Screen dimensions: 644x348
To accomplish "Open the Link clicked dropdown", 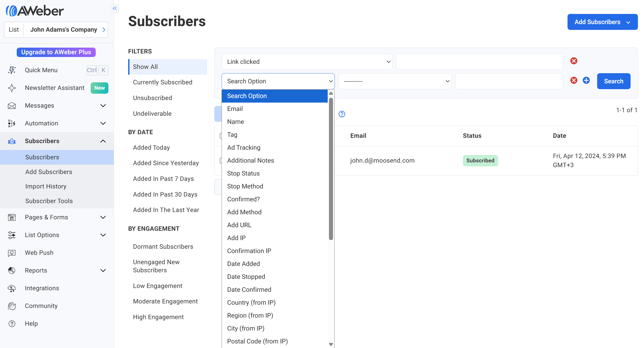I will click(x=306, y=62).
